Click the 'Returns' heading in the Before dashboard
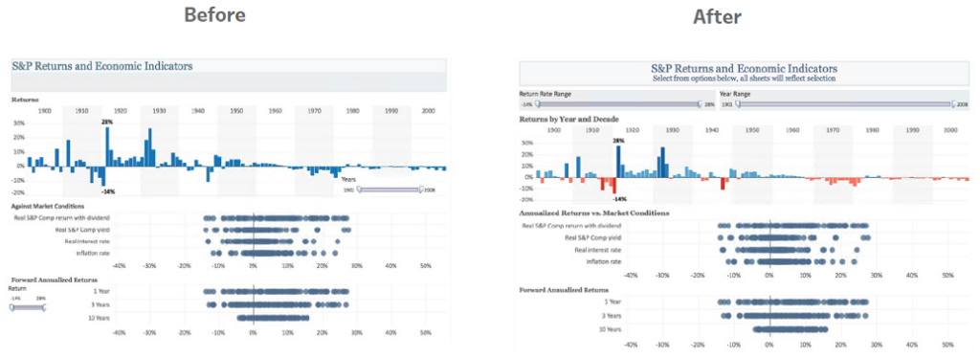Screen dimensions: 980x358 [25, 100]
